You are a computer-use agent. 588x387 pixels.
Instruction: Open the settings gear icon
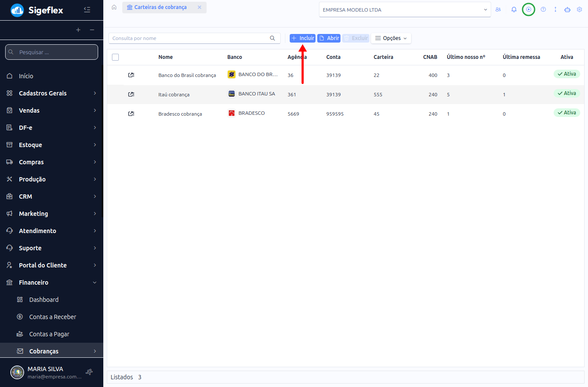tap(579, 9)
